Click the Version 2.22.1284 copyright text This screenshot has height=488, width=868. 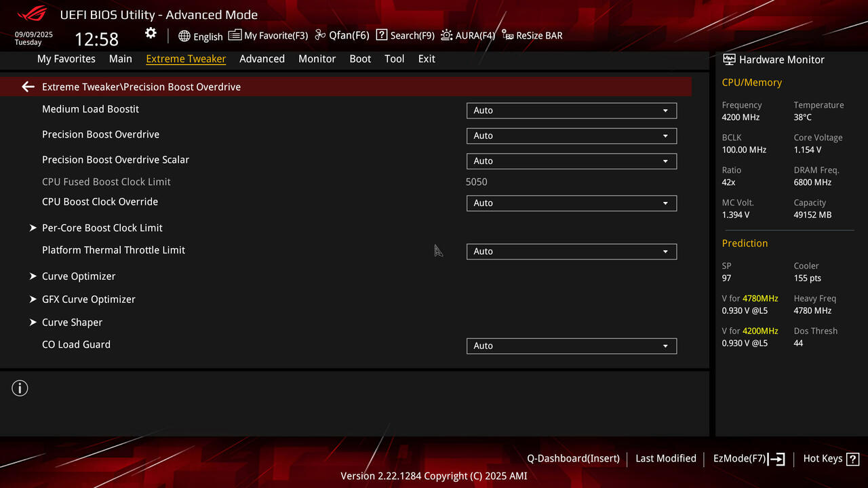tap(434, 476)
